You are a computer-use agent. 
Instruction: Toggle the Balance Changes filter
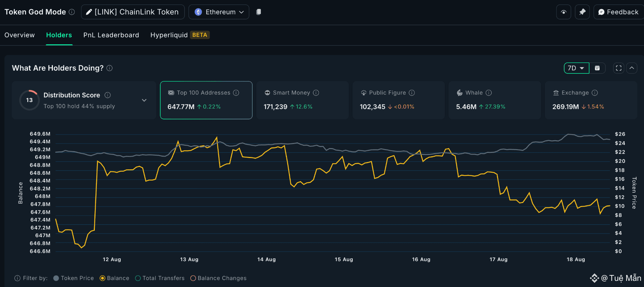pos(219,278)
